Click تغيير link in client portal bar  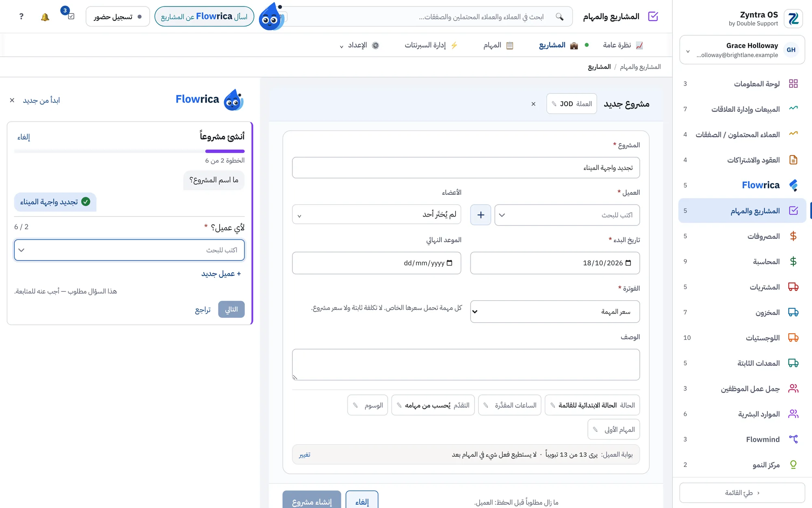tap(304, 454)
